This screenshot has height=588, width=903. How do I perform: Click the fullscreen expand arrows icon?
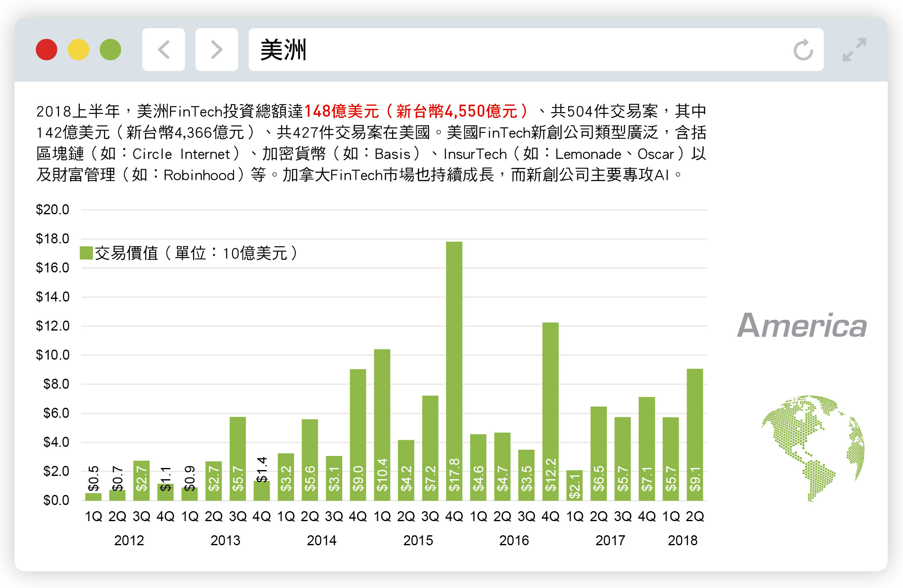[854, 50]
